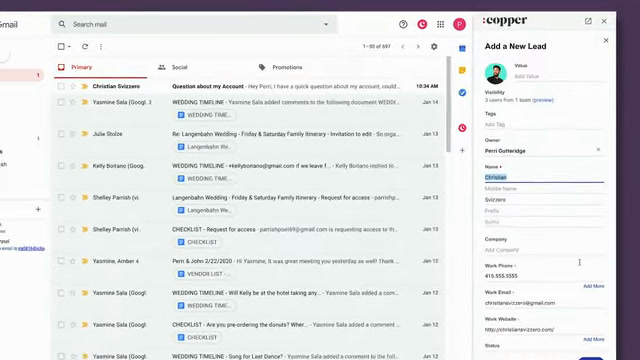Show search options dropdown arrow
The width and height of the screenshot is (640, 360).
pos(326,24)
